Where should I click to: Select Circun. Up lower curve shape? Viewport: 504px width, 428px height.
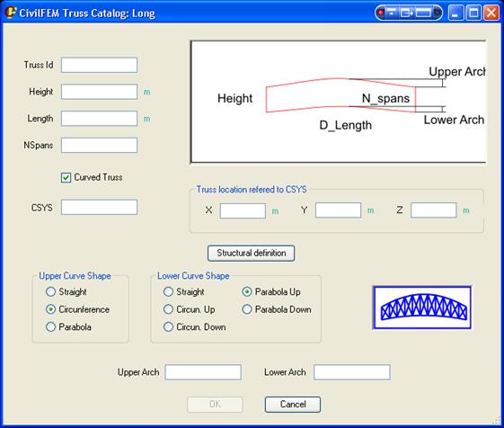coord(168,309)
